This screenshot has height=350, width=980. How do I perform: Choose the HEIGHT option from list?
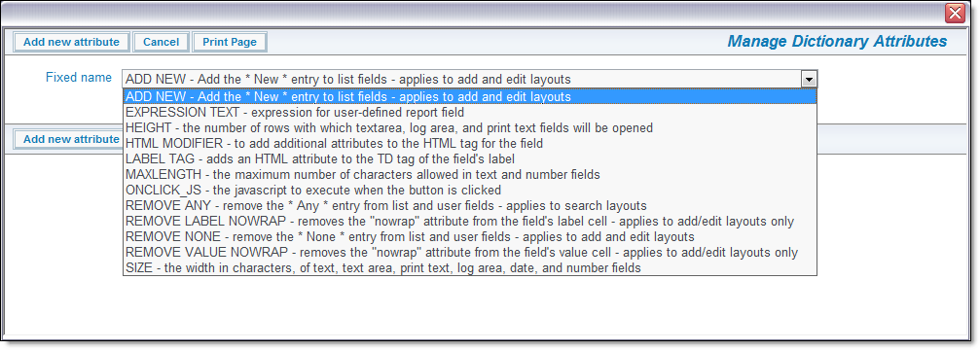[469, 128]
